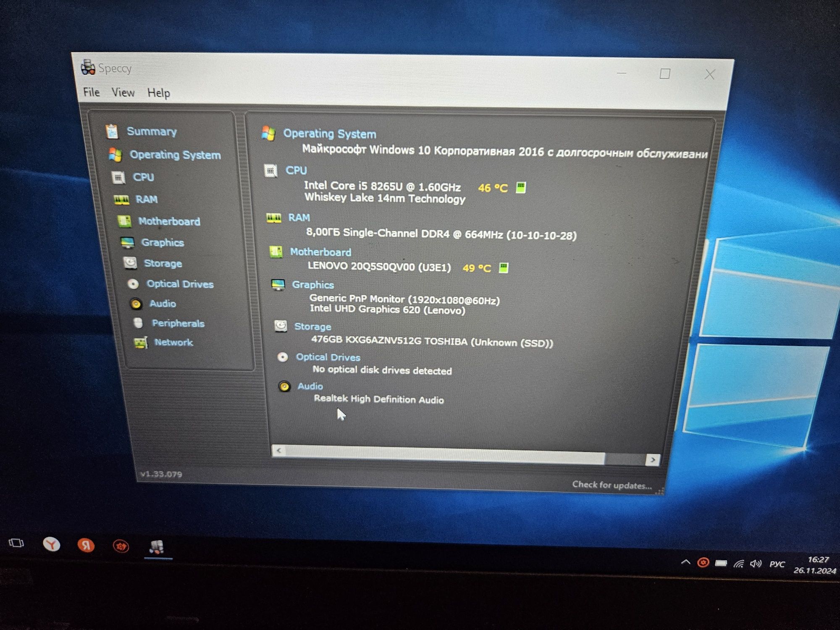
Task: Click the Speccy taskbar icon
Action: click(x=157, y=547)
